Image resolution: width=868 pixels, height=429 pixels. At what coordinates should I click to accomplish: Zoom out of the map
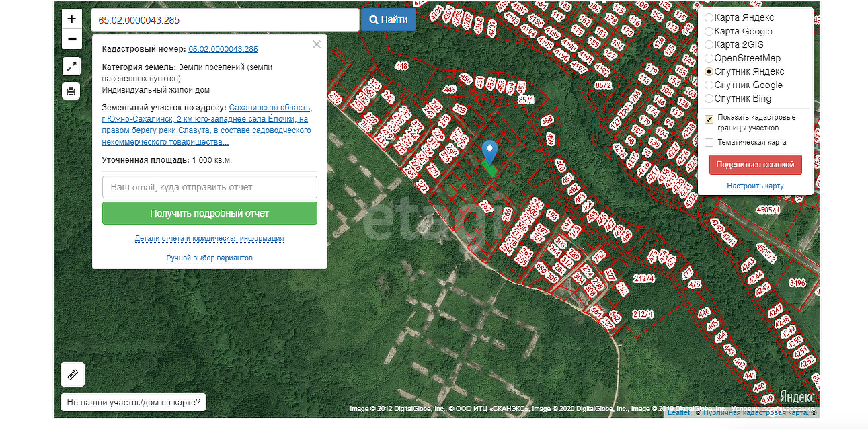click(71, 40)
